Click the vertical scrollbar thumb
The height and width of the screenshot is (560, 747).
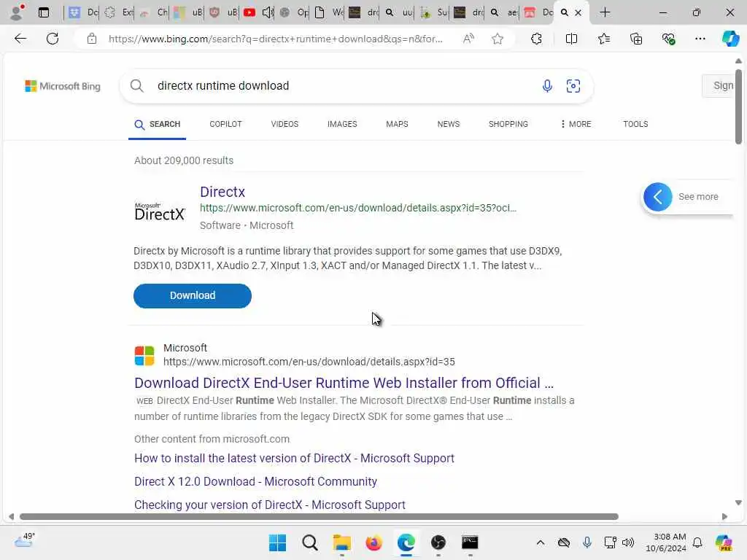738,106
